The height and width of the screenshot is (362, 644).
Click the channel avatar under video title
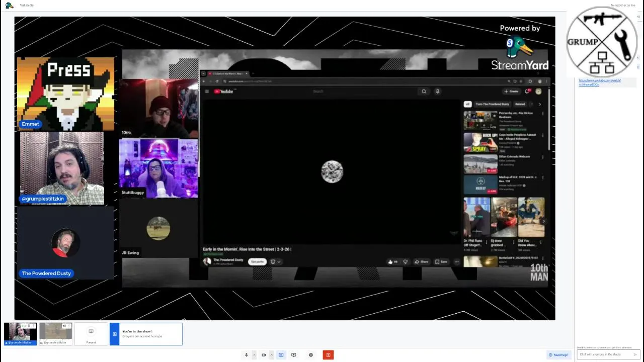207,261
